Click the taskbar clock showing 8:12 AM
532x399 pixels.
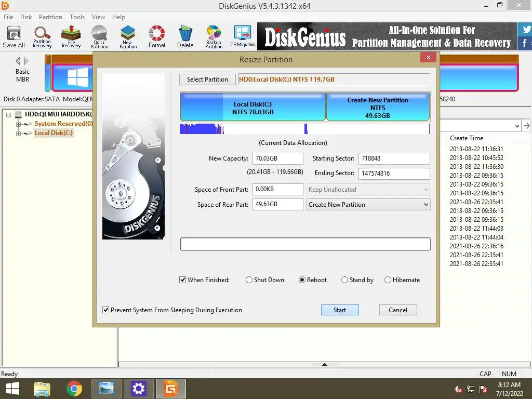[509, 389]
